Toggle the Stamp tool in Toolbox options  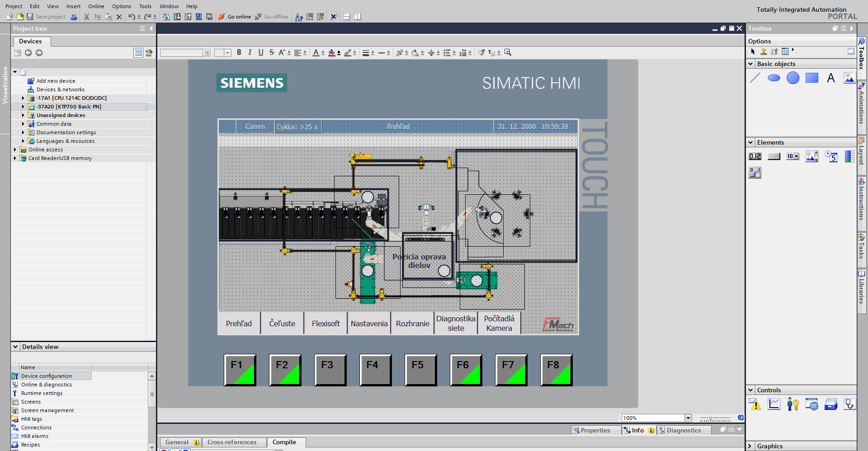[764, 52]
